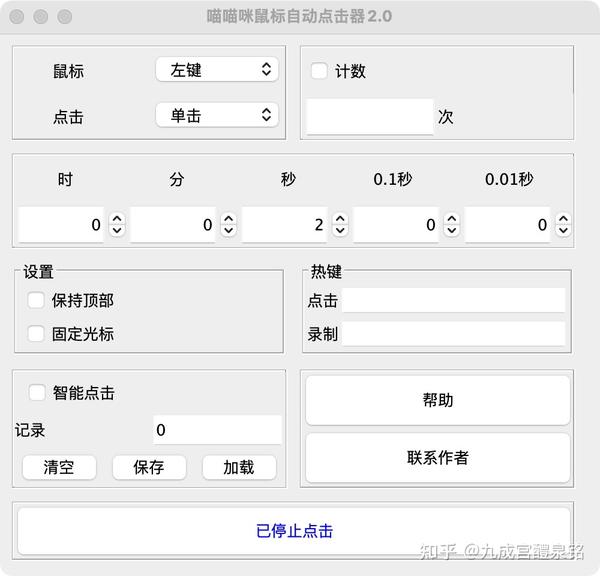Decrease the 秒 seconds stepper
This screenshot has height=576, width=600.
click(x=340, y=230)
